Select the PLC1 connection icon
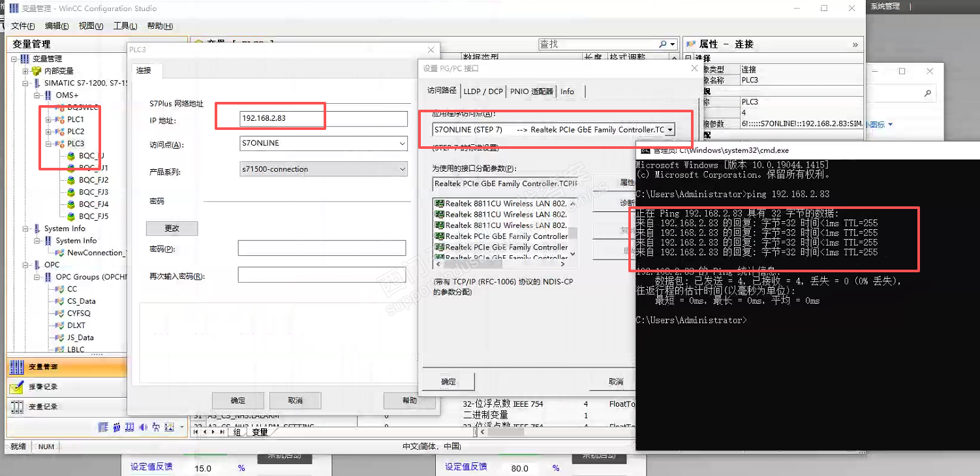 coord(59,119)
